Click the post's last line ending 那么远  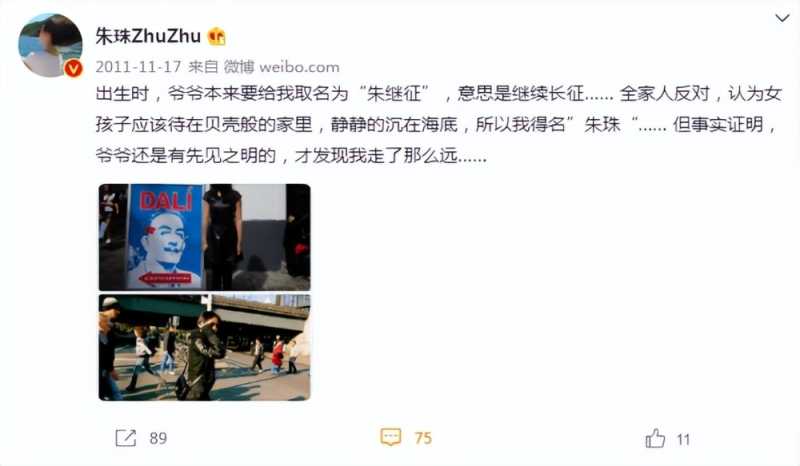(x=291, y=156)
